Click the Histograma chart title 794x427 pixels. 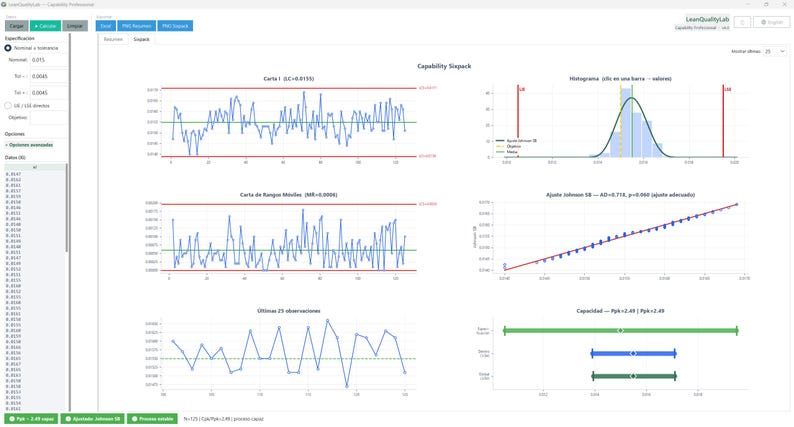coord(620,79)
